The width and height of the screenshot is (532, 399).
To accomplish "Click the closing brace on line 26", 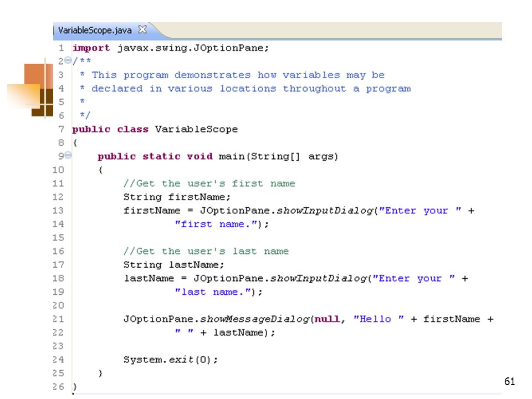I will [75, 387].
